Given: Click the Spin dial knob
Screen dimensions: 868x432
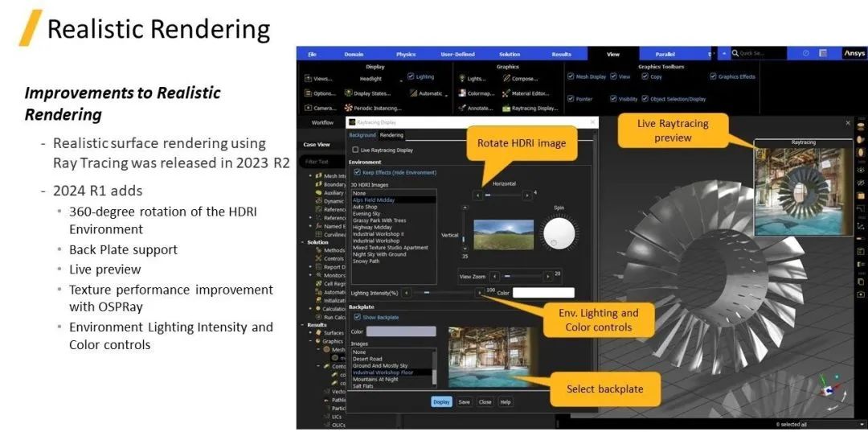Looking at the screenshot, I should (x=558, y=235).
